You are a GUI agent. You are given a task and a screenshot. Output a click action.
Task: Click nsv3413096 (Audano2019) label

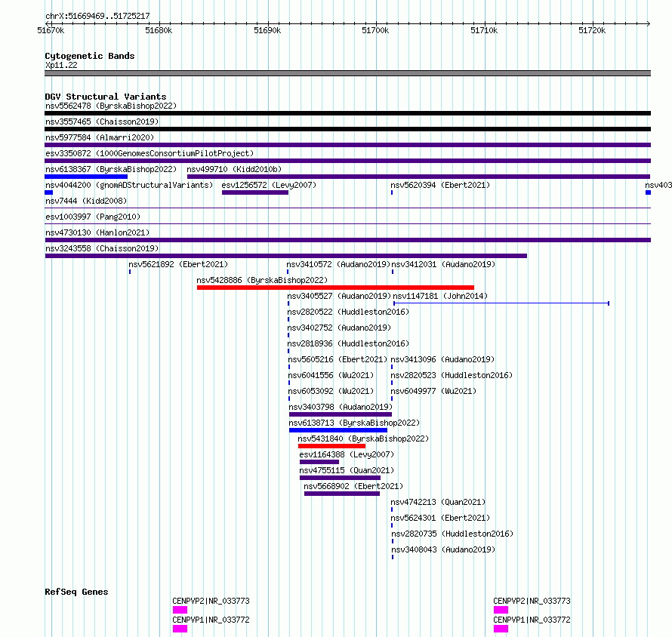click(442, 359)
